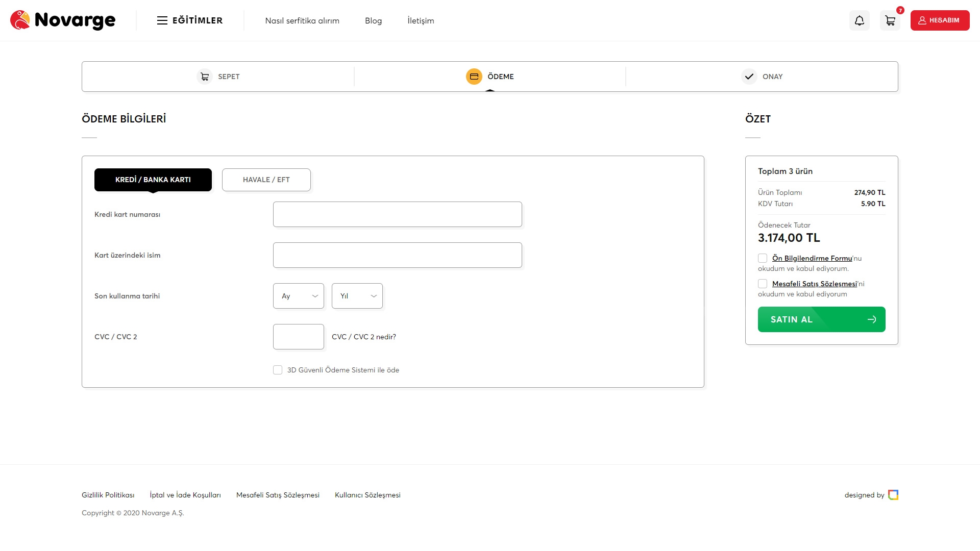Image resolution: width=980 pixels, height=551 pixels.
Task: Open the Ay month dropdown
Action: [299, 296]
